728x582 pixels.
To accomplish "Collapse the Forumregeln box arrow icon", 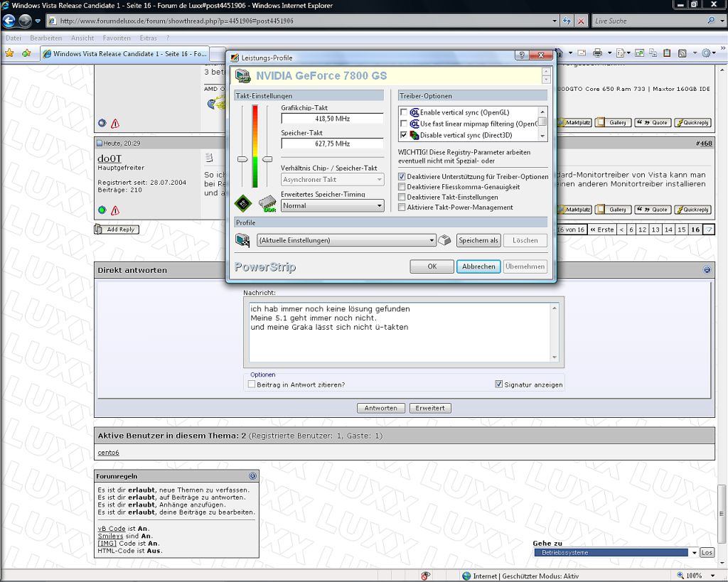I will point(252,475).
